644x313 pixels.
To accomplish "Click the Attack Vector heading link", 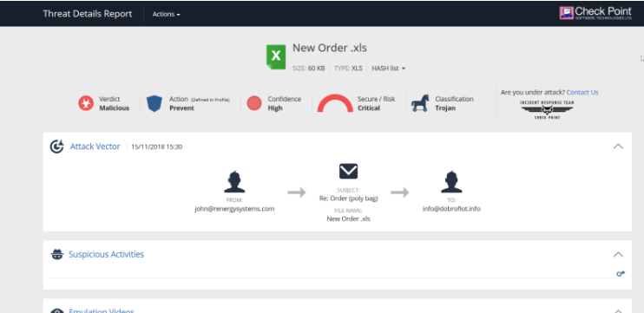I will pos(95,147).
